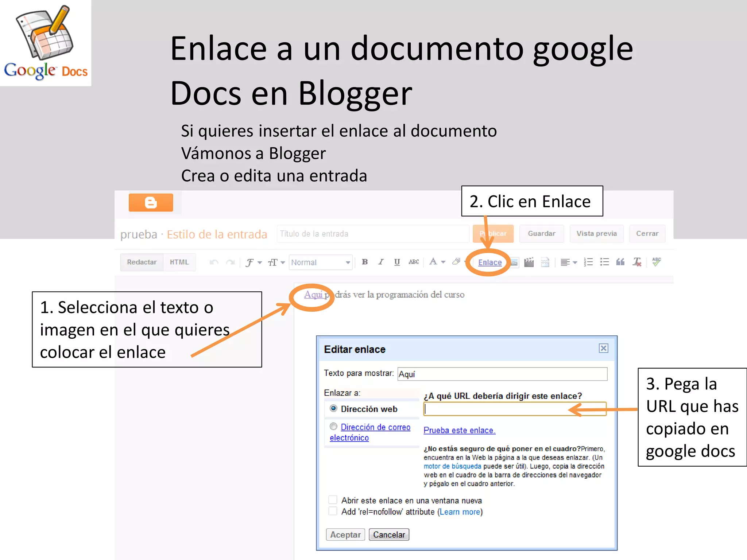Click the 'motor de búsqueda' link
The height and width of the screenshot is (560, 747).
[452, 466]
